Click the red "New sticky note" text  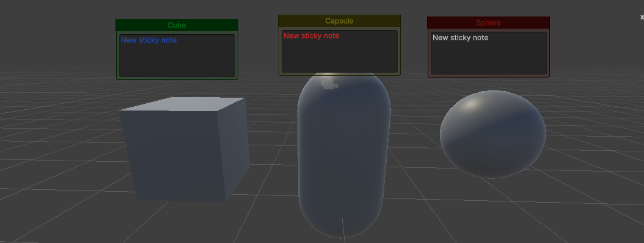coord(312,36)
